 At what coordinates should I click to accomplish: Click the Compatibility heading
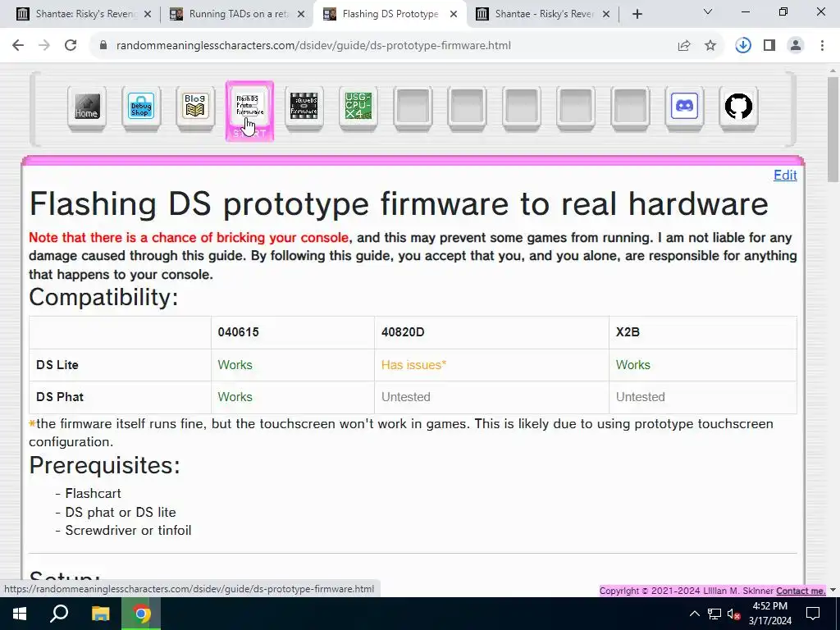(x=103, y=297)
